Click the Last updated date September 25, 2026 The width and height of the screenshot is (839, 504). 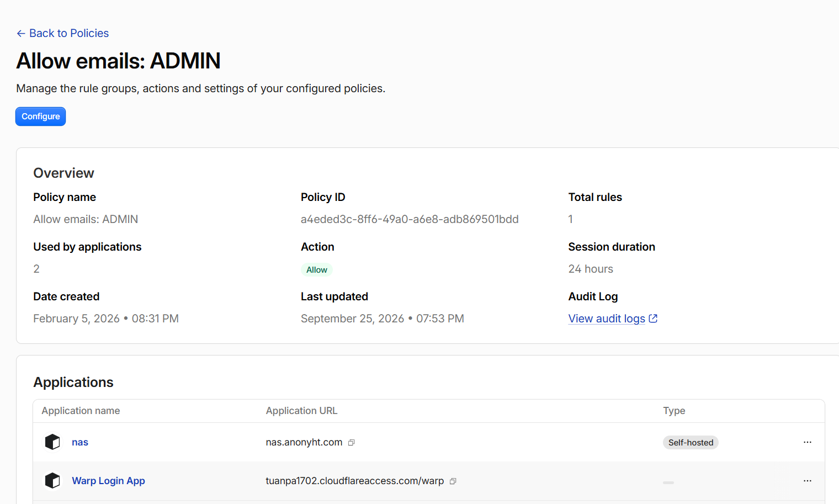click(383, 319)
